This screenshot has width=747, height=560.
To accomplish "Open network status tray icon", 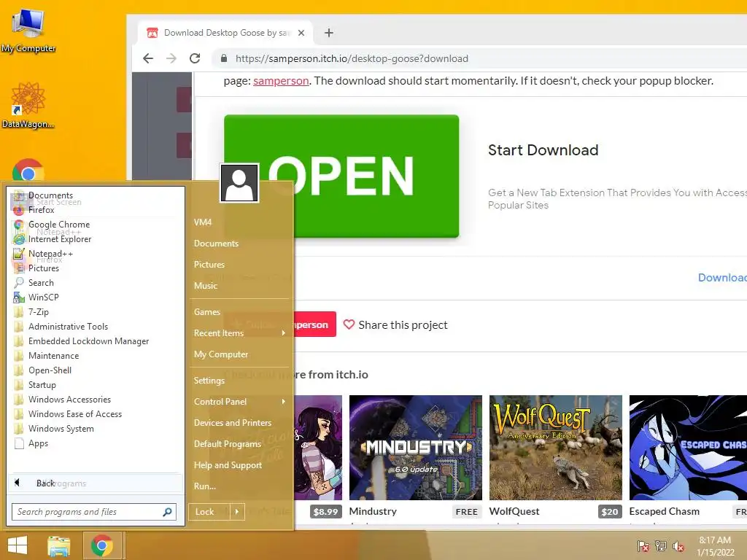I will click(x=661, y=546).
